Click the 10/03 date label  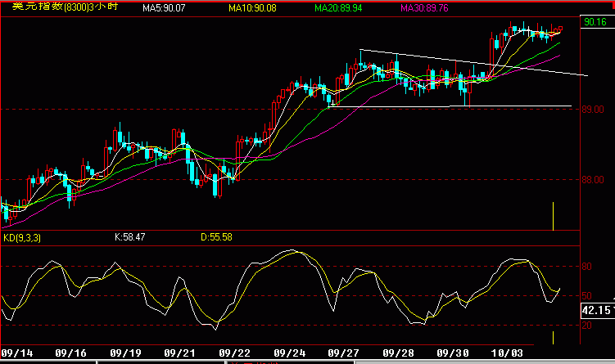tap(507, 353)
